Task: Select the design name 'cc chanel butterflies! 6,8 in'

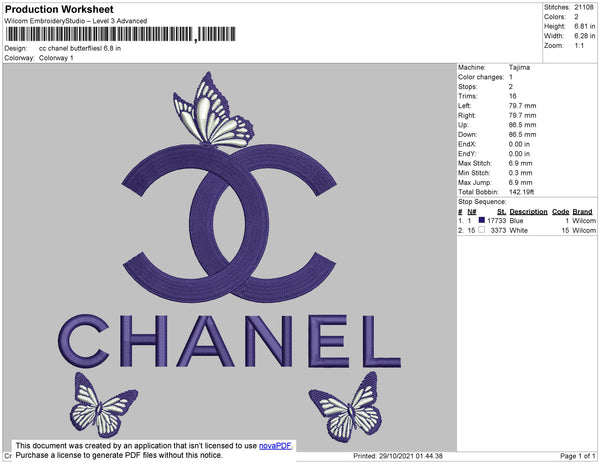Action: point(80,49)
